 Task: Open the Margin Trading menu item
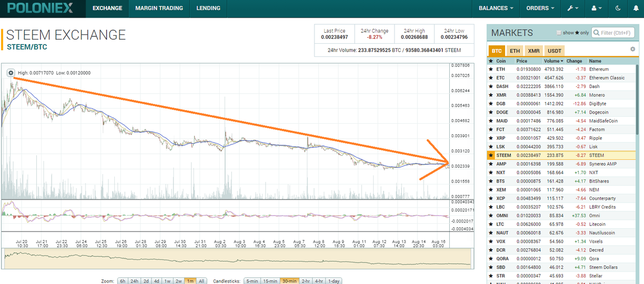tap(159, 8)
